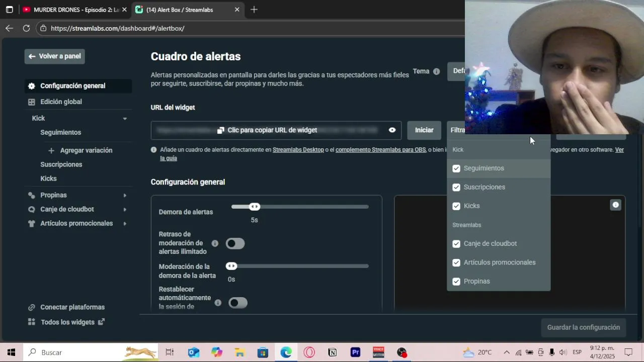
Task: Click the Edición global grid icon
Action: [x=32, y=102]
